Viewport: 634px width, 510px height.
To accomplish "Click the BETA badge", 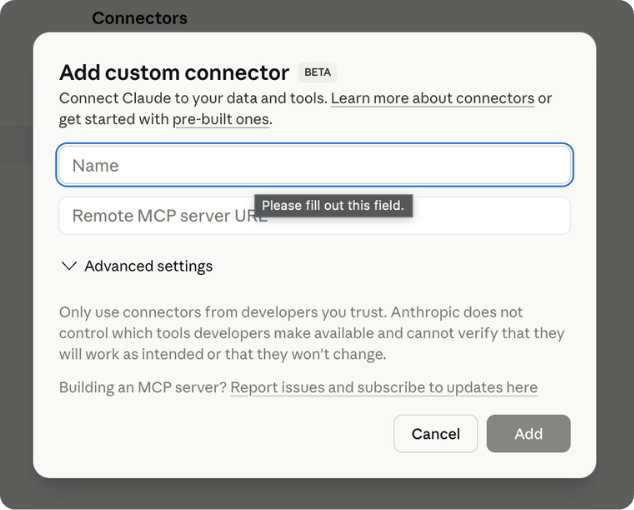I will tap(317, 72).
